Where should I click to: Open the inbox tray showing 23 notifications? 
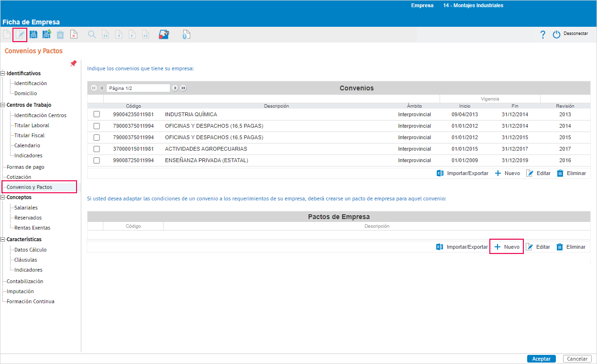click(x=164, y=34)
